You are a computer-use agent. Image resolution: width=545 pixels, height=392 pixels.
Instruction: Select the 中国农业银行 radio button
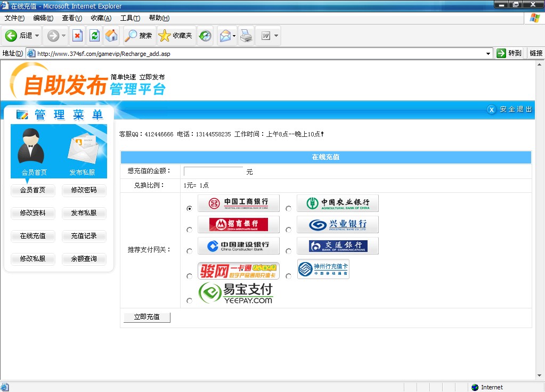click(288, 209)
